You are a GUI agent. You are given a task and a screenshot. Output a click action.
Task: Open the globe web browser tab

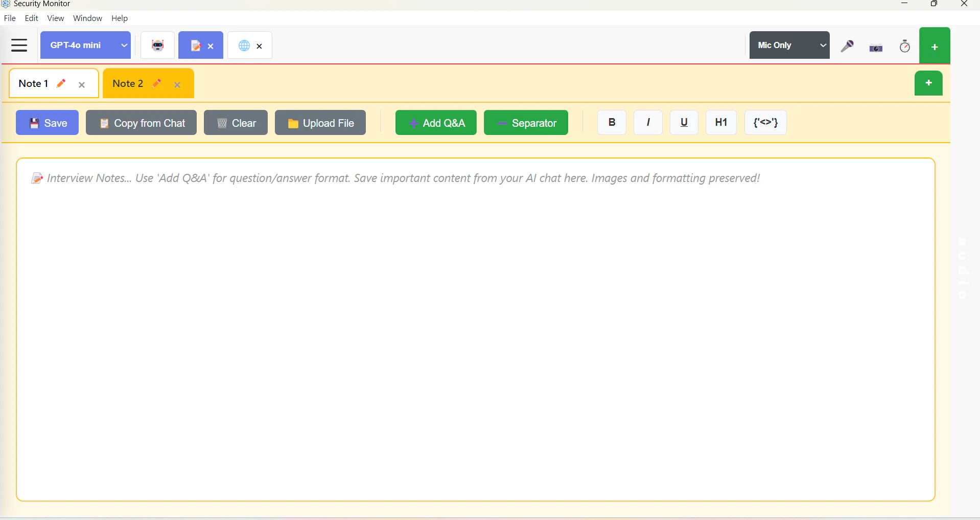tap(244, 46)
